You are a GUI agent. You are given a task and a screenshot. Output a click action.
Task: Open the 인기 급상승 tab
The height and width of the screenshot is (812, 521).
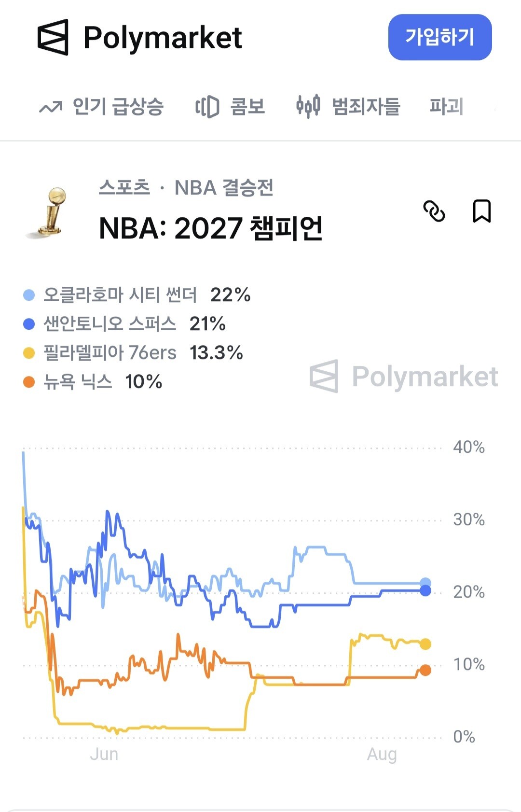118,107
